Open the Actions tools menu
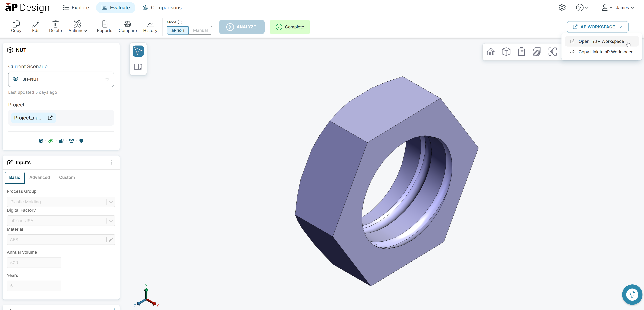Viewport: 644px width, 310px height. point(77,26)
